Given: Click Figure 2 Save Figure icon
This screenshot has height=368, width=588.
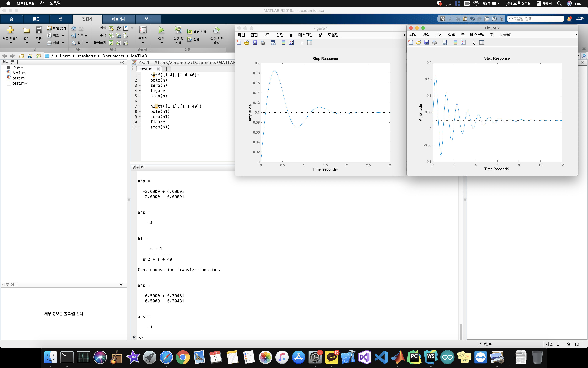Looking at the screenshot, I should [426, 43].
